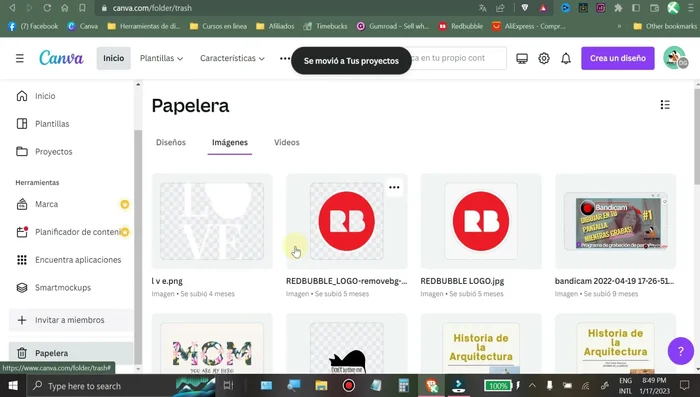Open Windows Start button
This screenshot has height=397, width=700.
pyautogui.click(x=13, y=385)
